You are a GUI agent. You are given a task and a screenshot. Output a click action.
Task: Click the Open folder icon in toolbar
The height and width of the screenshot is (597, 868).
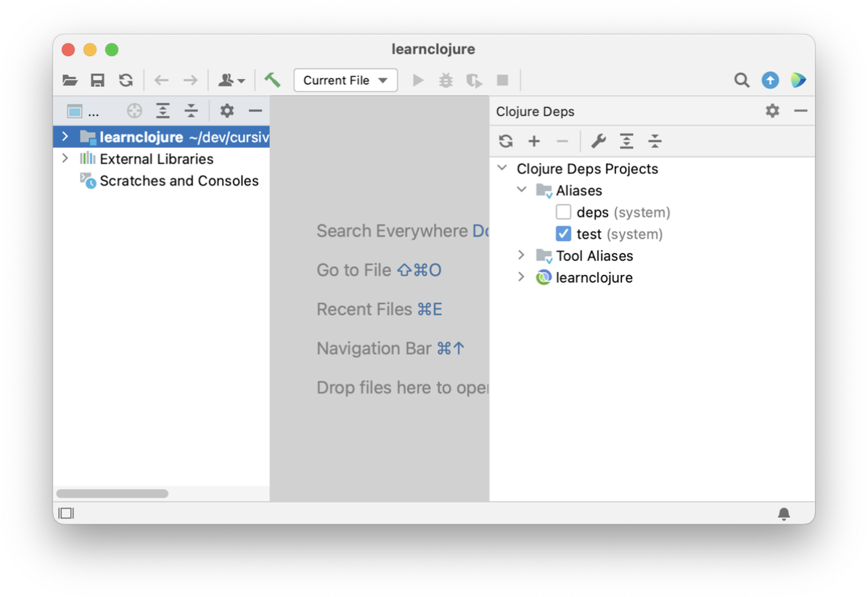pyautogui.click(x=70, y=81)
